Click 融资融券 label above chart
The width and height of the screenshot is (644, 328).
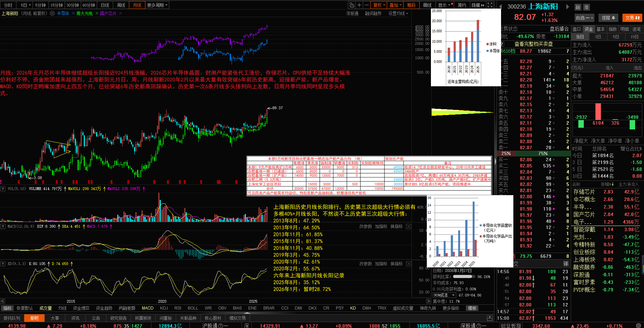click(x=373, y=13)
